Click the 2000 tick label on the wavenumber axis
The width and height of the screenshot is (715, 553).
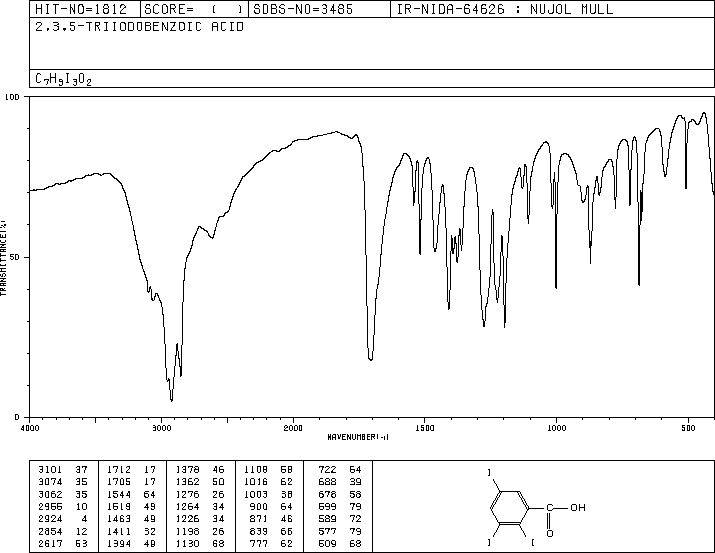coord(293,428)
